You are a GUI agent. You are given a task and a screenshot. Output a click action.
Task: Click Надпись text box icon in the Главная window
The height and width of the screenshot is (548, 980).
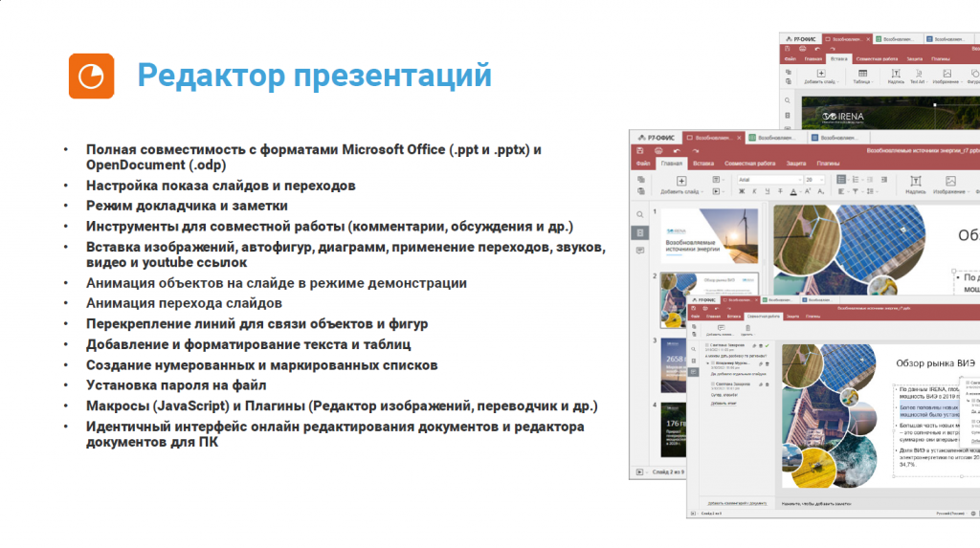[x=916, y=181]
